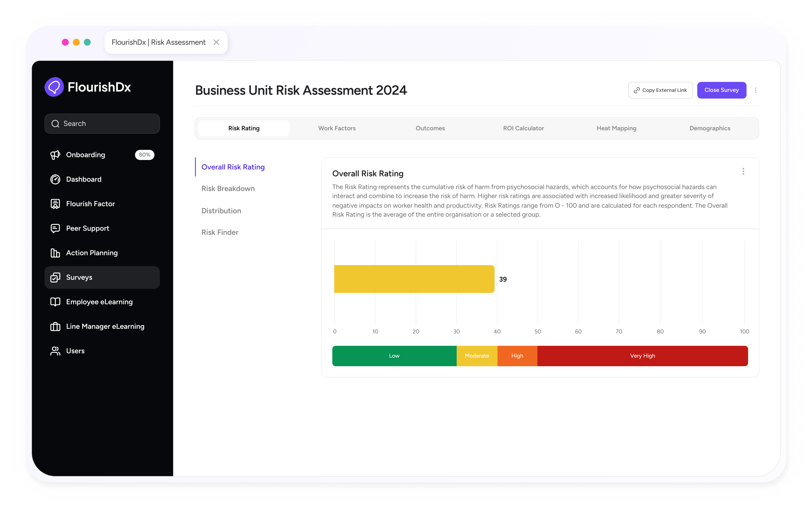Screen dimensions: 812x508
Task: Open Dashboard in the sidebar
Action: [102, 179]
